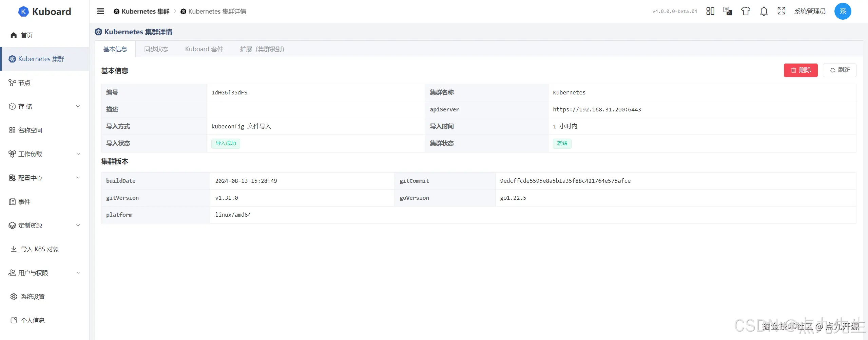This screenshot has width=868, height=340.
Task: Click the version label v4.0.0.0-beta.04
Action: tap(675, 12)
